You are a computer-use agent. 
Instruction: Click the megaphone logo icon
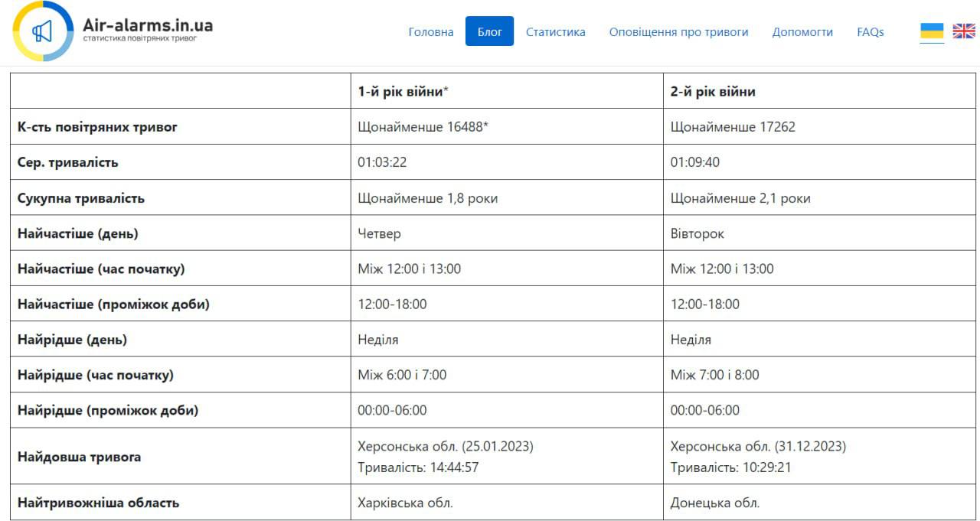pyautogui.click(x=43, y=31)
